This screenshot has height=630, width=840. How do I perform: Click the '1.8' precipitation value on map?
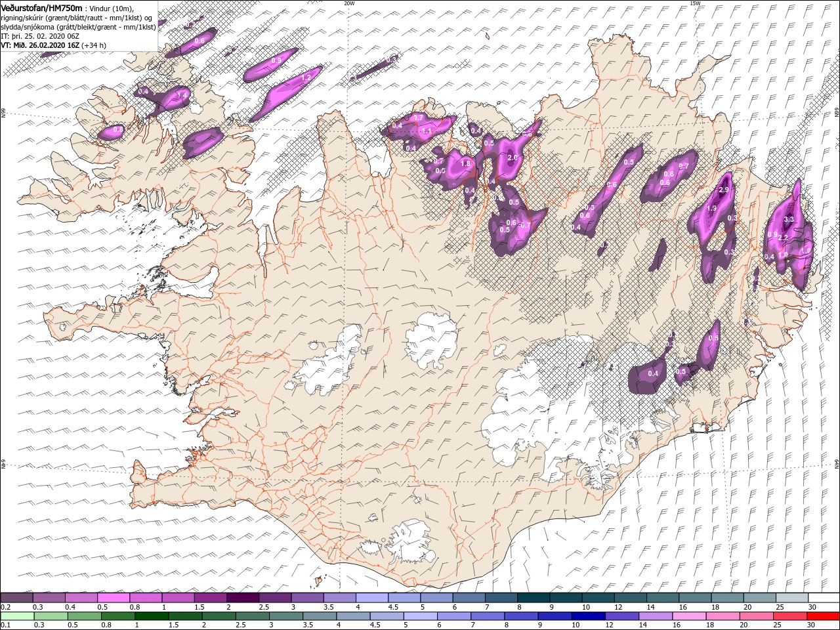tap(466, 163)
